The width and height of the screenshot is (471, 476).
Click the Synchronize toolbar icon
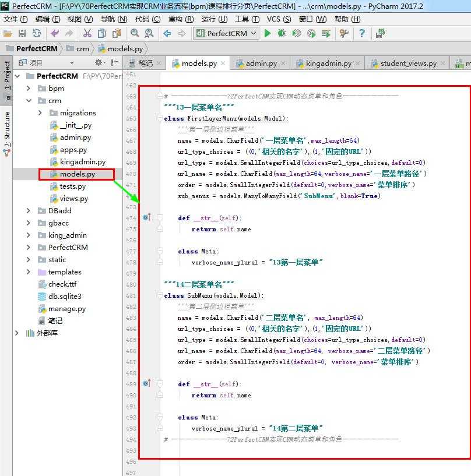coord(37,33)
